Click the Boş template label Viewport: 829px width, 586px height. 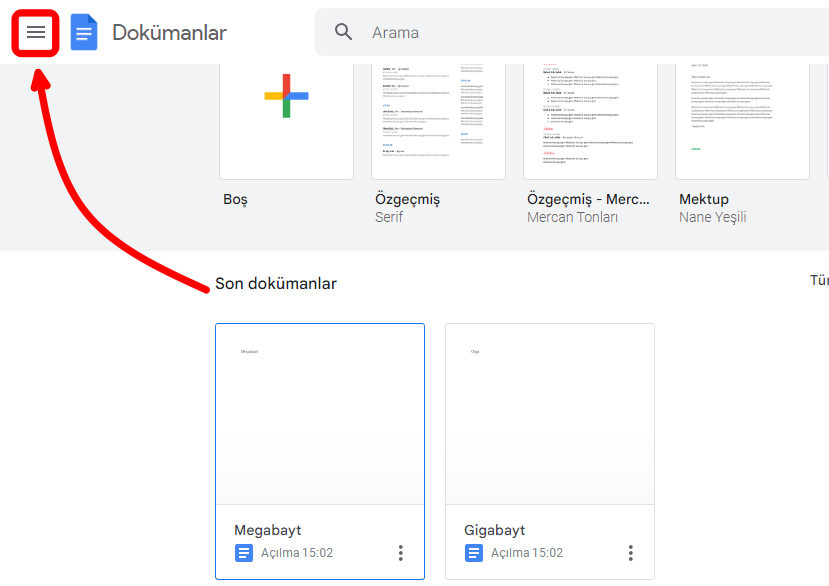pyautogui.click(x=235, y=199)
